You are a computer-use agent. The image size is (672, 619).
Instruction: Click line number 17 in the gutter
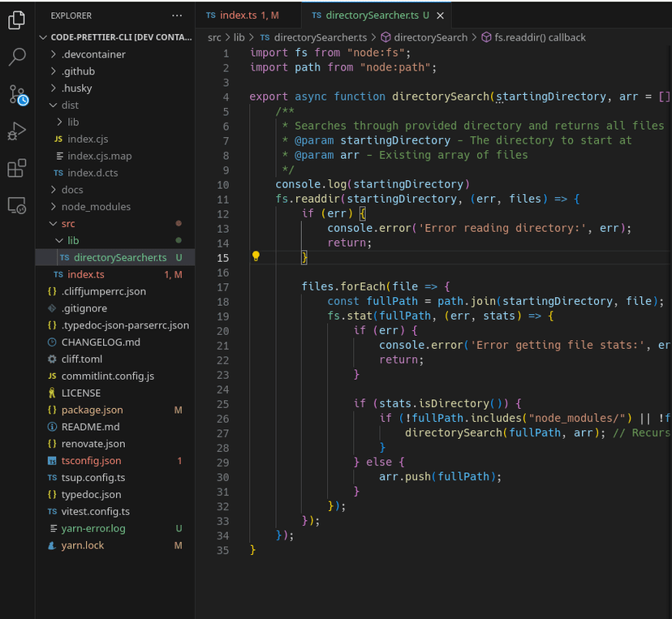coord(223,287)
